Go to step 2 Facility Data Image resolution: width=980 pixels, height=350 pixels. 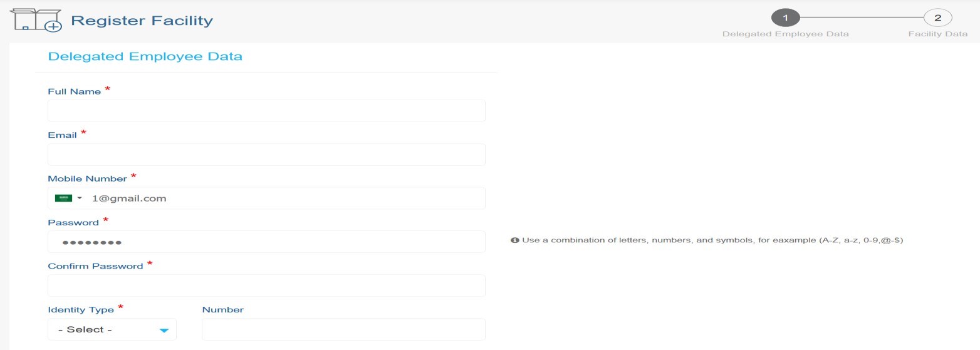tap(937, 18)
